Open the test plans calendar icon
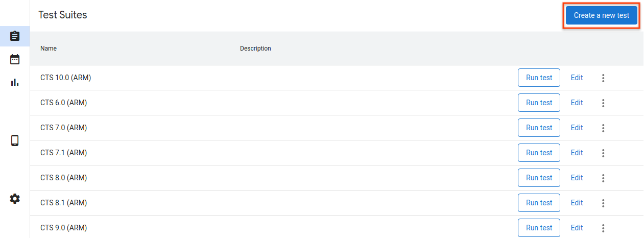Viewport: 644px width, 238px height. click(x=15, y=59)
